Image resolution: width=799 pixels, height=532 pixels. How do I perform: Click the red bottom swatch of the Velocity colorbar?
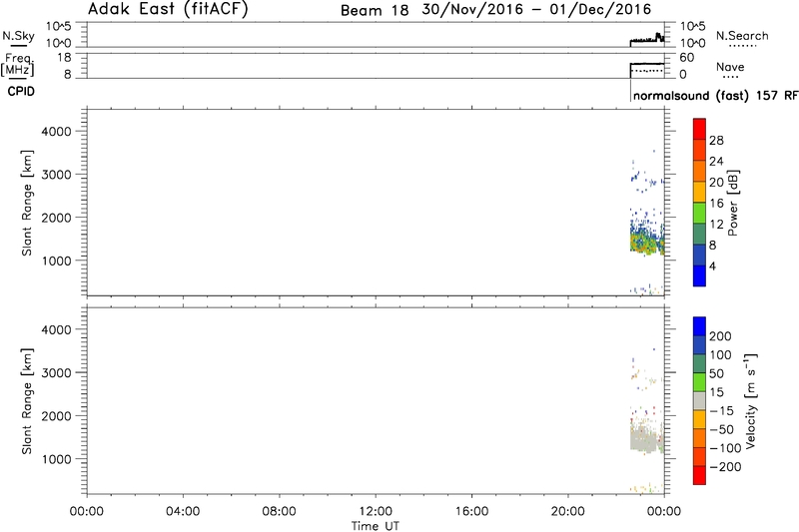click(699, 475)
